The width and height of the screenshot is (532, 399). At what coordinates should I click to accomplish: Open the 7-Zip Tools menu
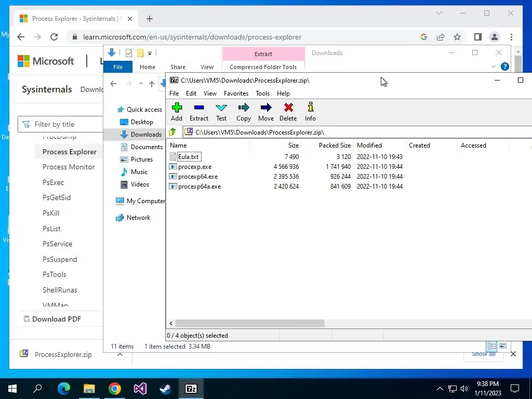click(262, 94)
